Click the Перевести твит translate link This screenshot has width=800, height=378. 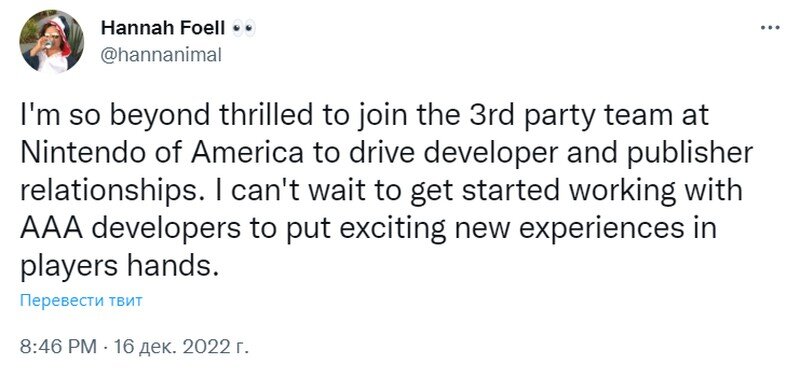pos(81,300)
